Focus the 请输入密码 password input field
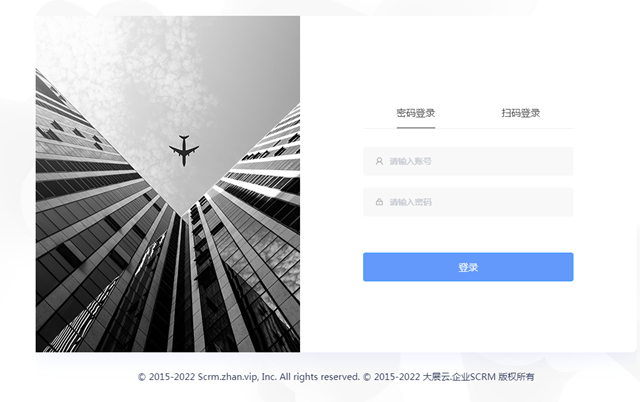Screen dimensions: 640x402 468,202
